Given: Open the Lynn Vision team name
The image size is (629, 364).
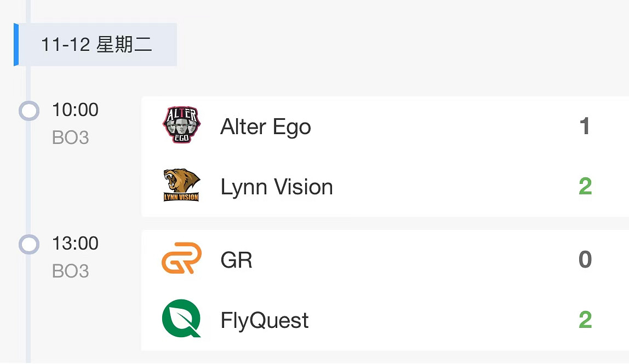Looking at the screenshot, I should [277, 187].
